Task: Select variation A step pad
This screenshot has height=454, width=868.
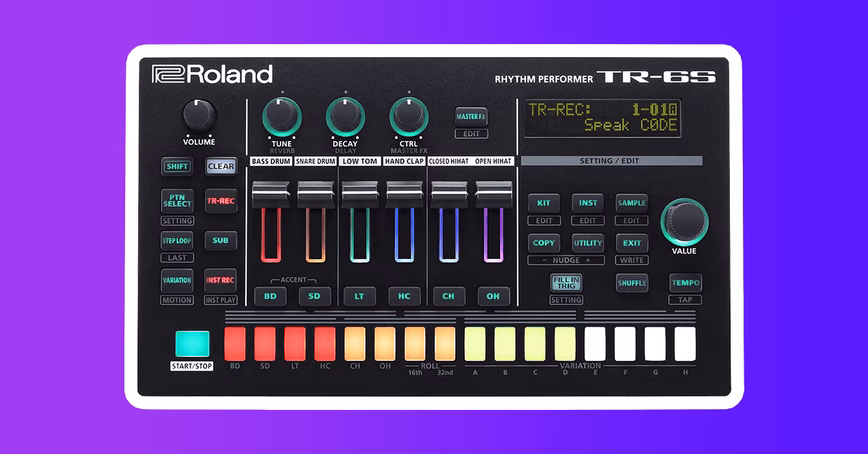Action: click(475, 344)
